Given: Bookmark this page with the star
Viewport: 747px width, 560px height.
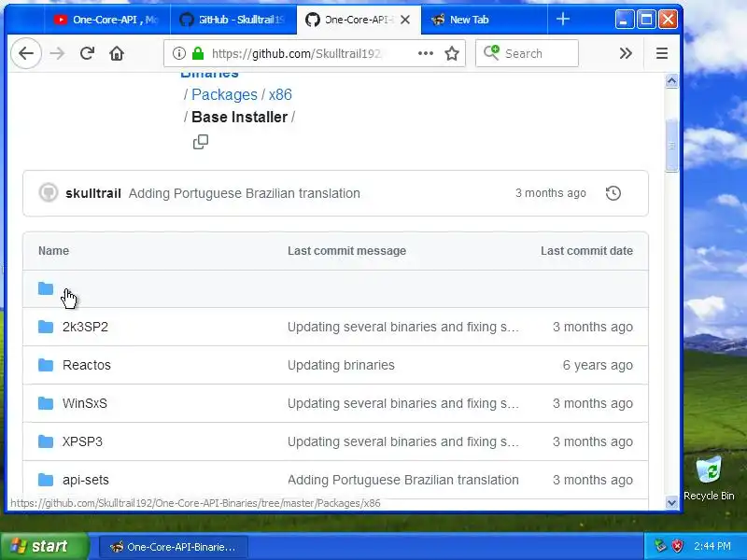Looking at the screenshot, I should click(x=452, y=53).
